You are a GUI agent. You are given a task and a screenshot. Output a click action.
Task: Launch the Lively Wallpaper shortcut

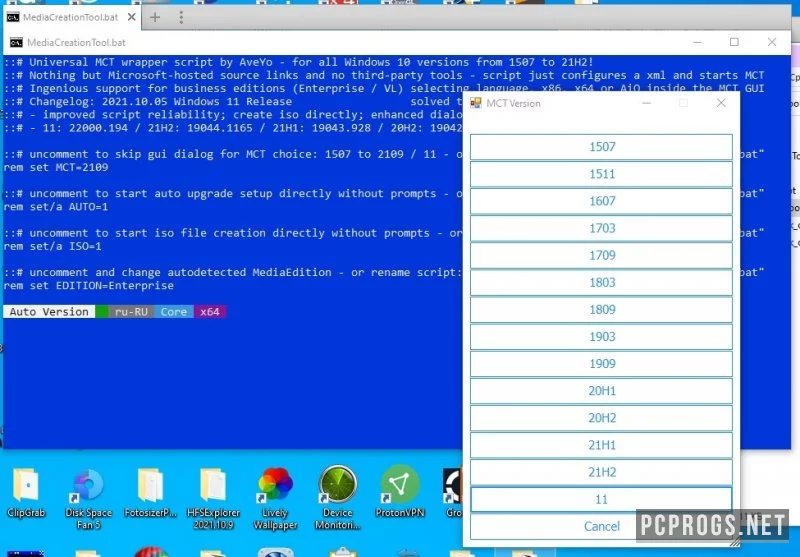(x=276, y=498)
